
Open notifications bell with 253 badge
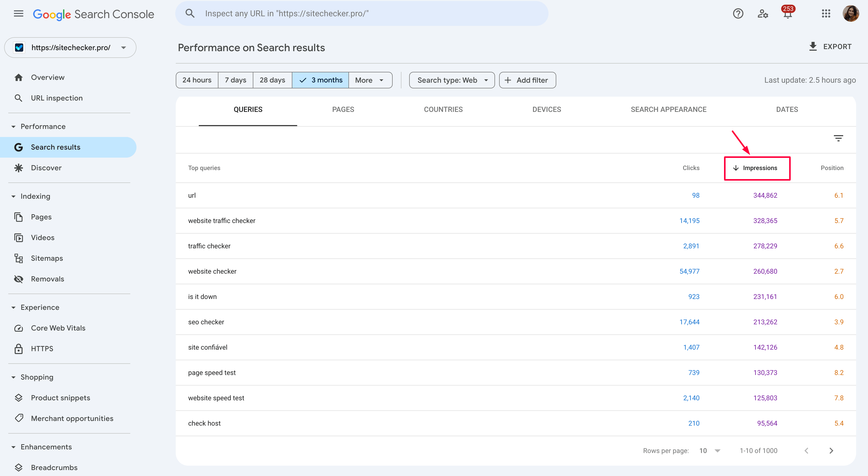[x=788, y=12]
